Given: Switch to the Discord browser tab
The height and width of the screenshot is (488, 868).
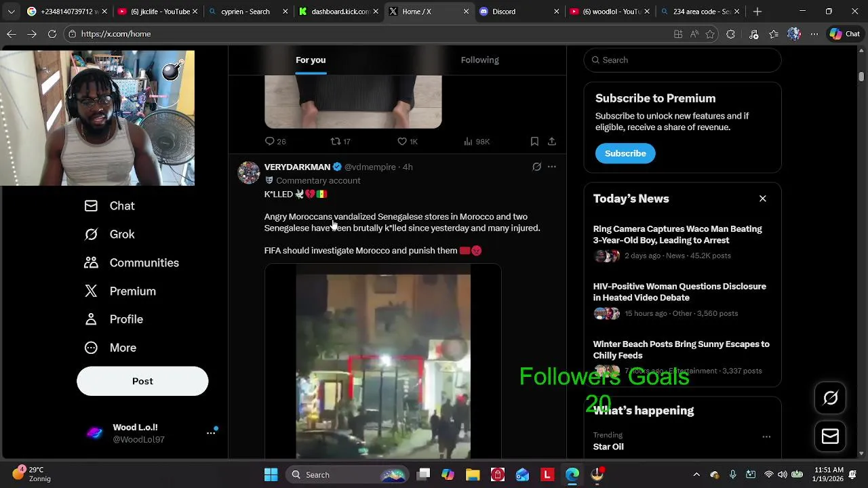Looking at the screenshot, I should pyautogui.click(x=519, y=12).
